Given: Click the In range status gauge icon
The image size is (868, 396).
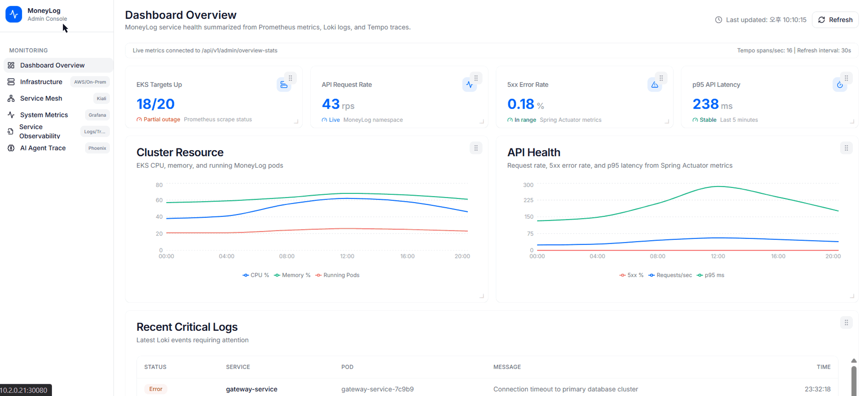Looking at the screenshot, I should pyautogui.click(x=510, y=120).
